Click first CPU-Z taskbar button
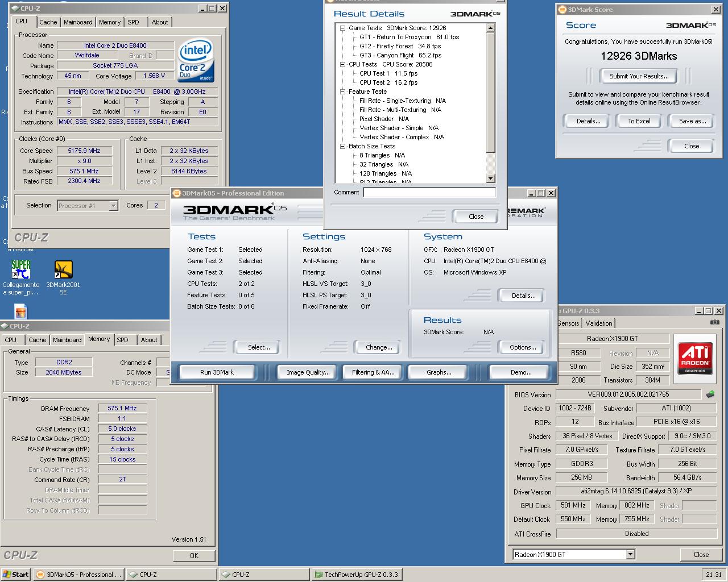The height and width of the screenshot is (582, 728). pos(171,575)
